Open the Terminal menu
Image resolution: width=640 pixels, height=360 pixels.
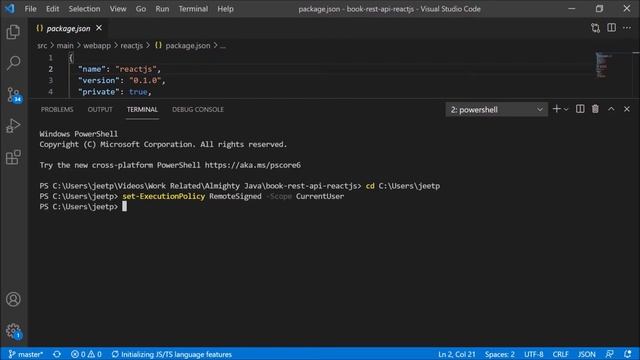[193, 9]
